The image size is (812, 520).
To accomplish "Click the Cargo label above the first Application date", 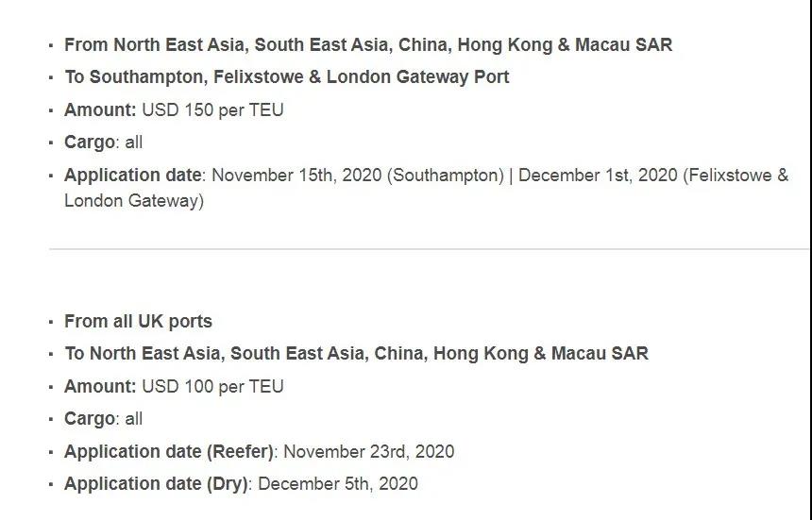I will click(89, 143).
